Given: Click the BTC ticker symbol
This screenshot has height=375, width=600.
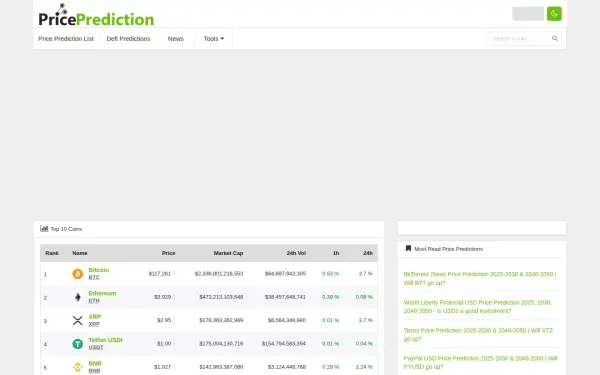Looking at the screenshot, I should (x=94, y=277).
